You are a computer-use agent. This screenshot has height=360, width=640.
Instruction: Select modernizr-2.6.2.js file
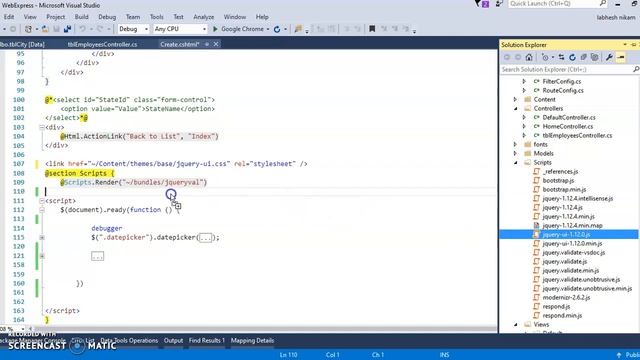[x=566, y=298]
